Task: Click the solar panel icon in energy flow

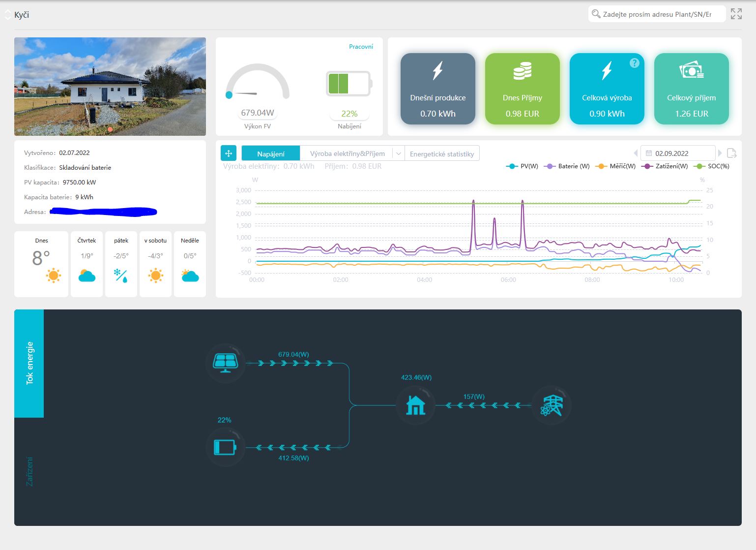Action: pos(225,363)
